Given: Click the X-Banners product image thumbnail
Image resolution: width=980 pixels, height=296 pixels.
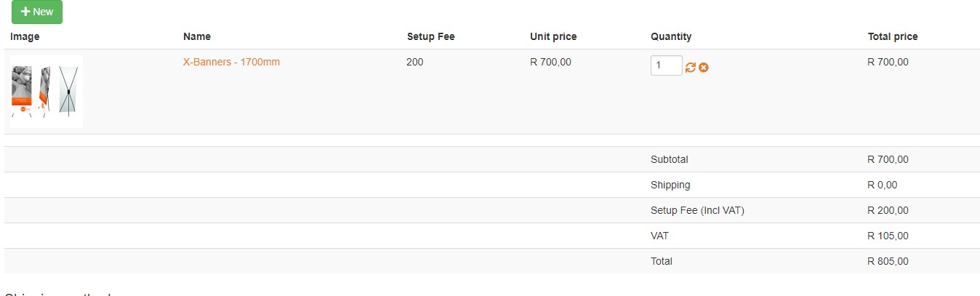Looking at the screenshot, I should pyautogui.click(x=47, y=92).
